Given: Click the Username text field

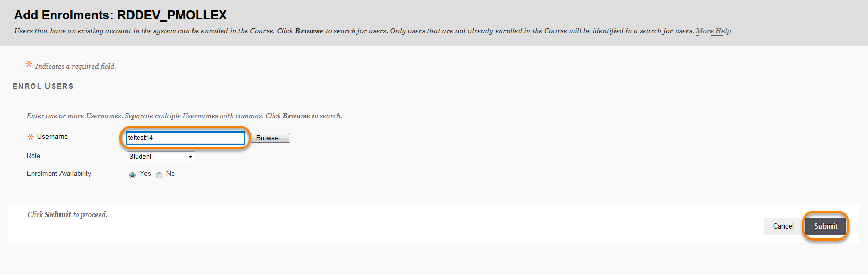Looking at the screenshot, I should (185, 138).
